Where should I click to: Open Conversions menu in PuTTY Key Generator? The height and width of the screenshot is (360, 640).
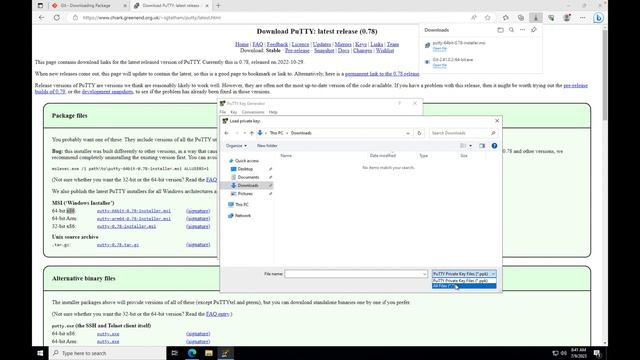tap(253, 112)
